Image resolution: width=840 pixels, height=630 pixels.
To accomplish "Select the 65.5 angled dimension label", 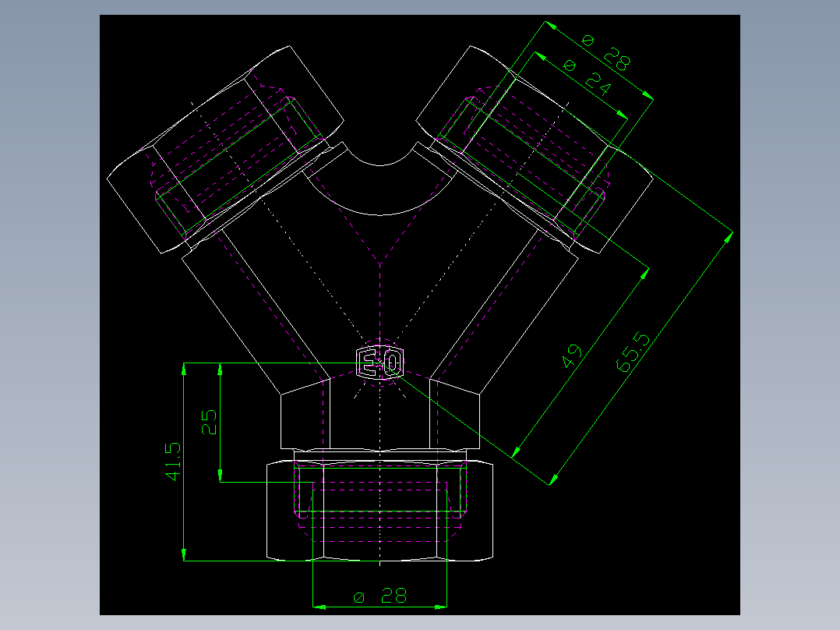I will 633,352.
